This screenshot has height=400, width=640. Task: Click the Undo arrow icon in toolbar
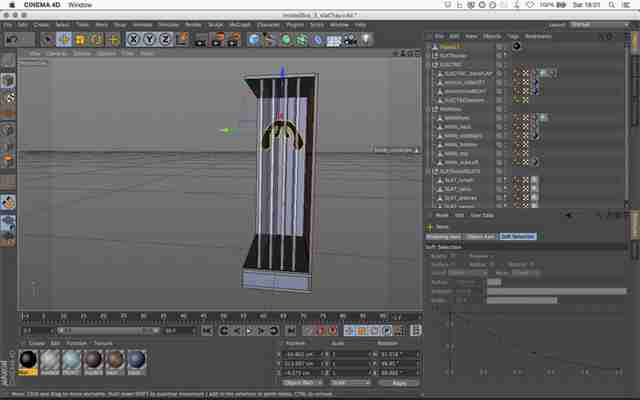(x=12, y=40)
